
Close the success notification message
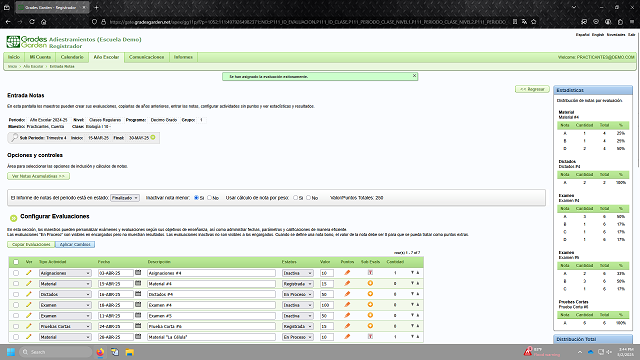click(414, 76)
